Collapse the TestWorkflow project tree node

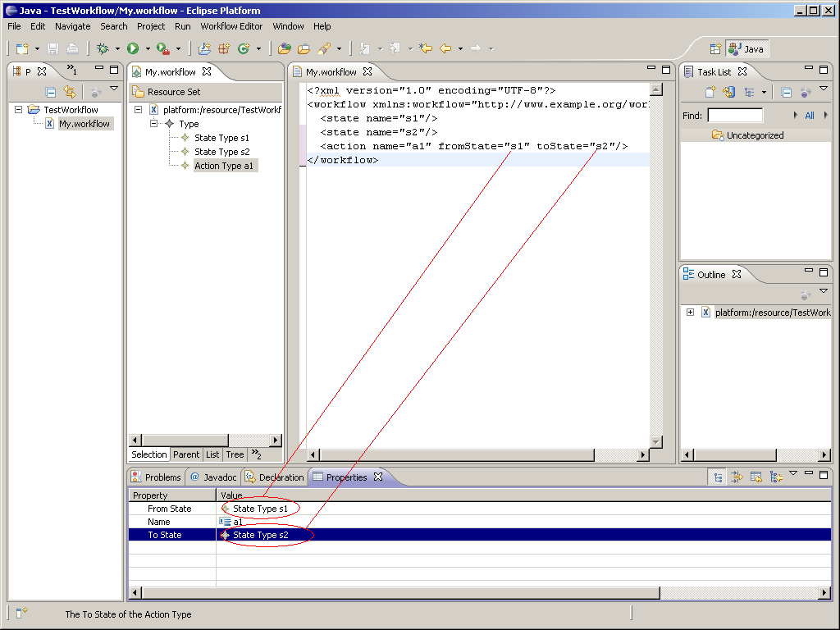pos(19,110)
